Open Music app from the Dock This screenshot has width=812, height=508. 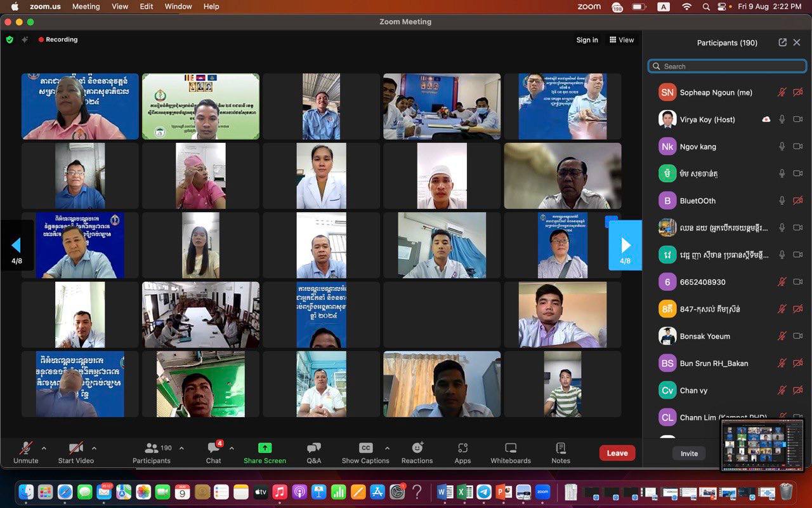point(280,491)
